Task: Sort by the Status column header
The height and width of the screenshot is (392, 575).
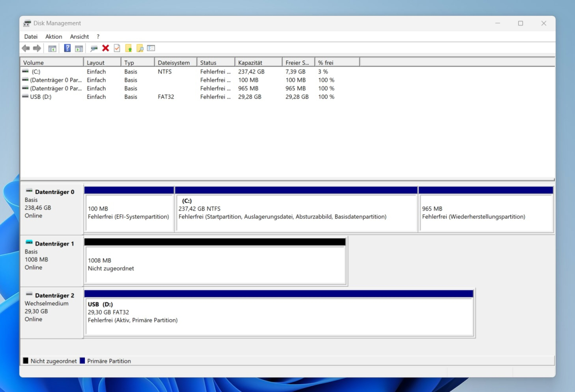Action: pos(216,63)
